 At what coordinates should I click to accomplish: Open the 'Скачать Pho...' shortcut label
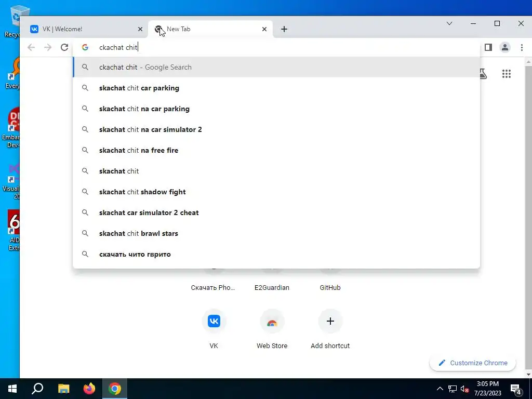coord(212,288)
